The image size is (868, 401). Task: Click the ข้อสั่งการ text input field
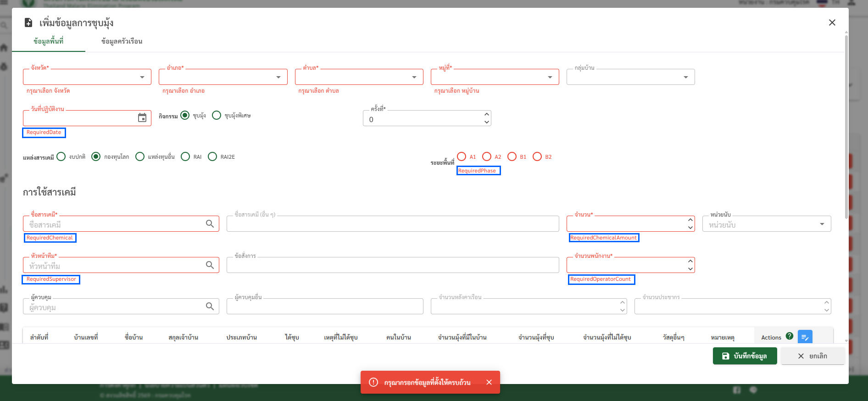393,265
